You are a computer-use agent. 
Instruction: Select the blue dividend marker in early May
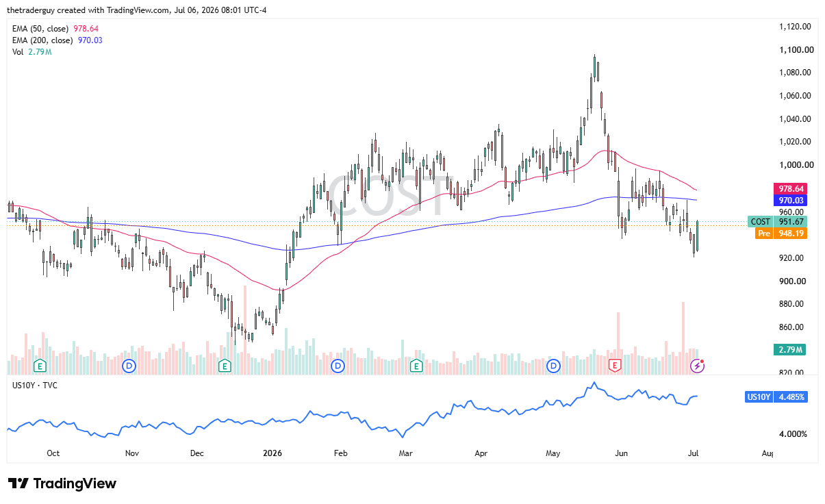pyautogui.click(x=553, y=366)
